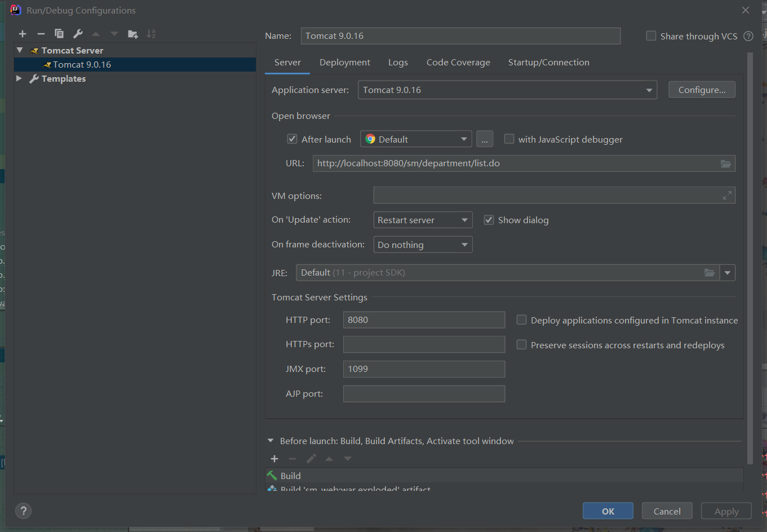
Task: Close the Run/Debug Configurations dialog
Action: click(x=746, y=10)
